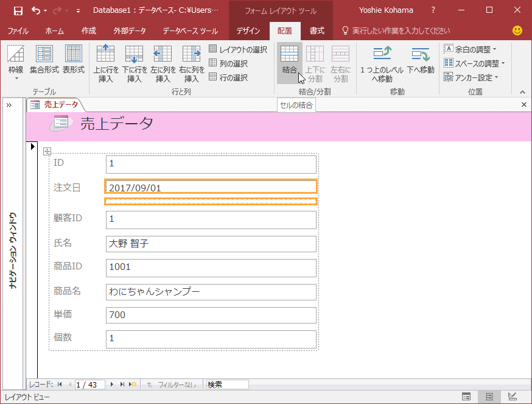Click the 単価 field 700
532x404 pixels.
pos(211,315)
